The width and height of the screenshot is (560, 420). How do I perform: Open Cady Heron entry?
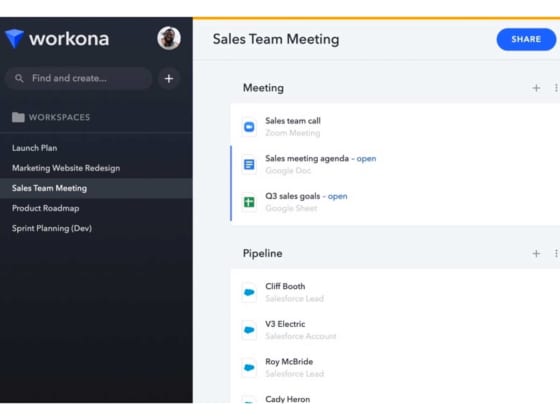288,399
